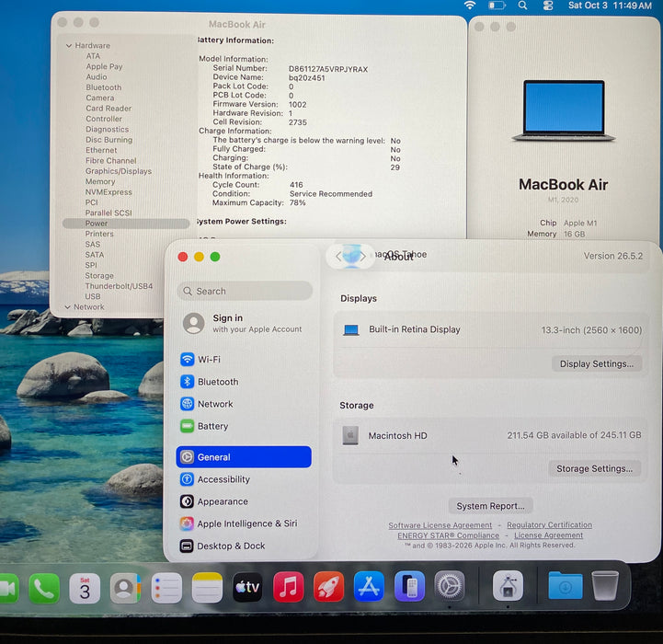Click the battery status icon in menu bar
The width and height of the screenshot is (663, 644).
point(497,6)
